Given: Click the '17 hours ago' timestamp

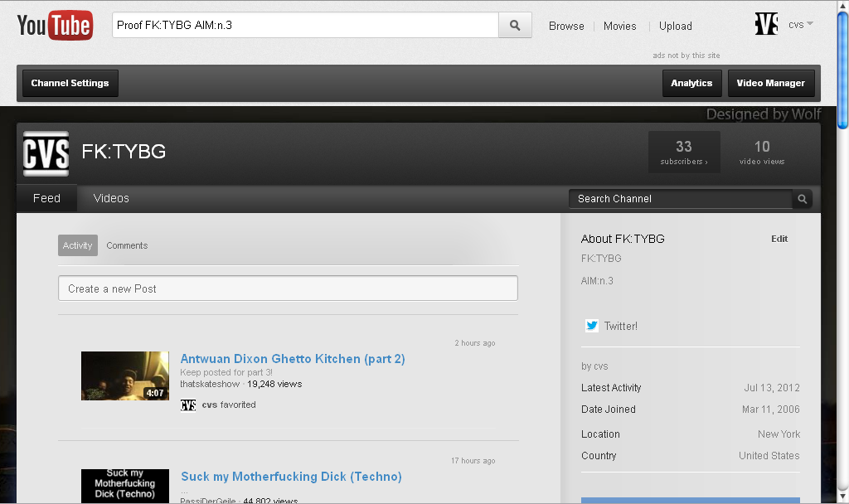Looking at the screenshot, I should [x=473, y=461].
